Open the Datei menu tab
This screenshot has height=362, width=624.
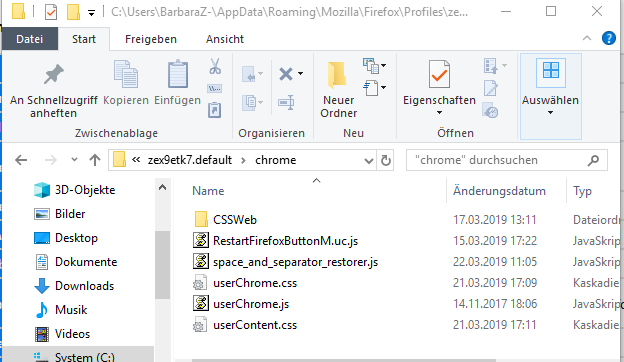[x=30, y=39]
